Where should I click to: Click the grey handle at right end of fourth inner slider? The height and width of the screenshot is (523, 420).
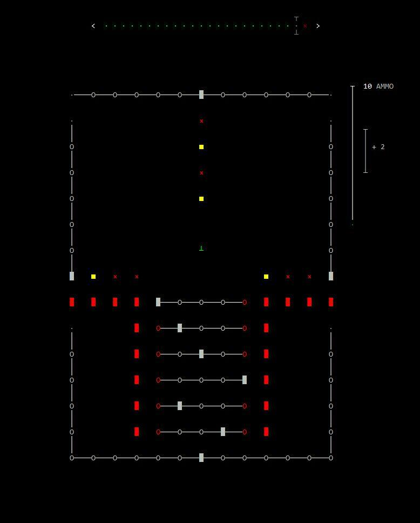245,380
